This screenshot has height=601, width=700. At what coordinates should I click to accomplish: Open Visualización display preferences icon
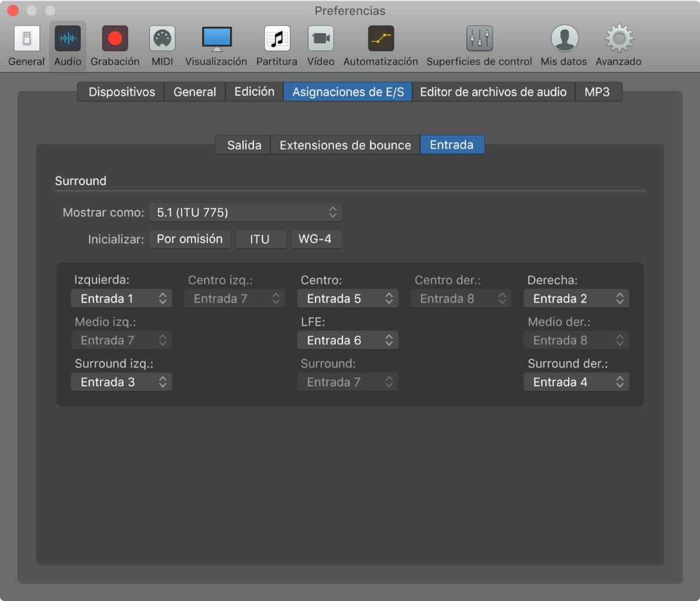pos(217,39)
